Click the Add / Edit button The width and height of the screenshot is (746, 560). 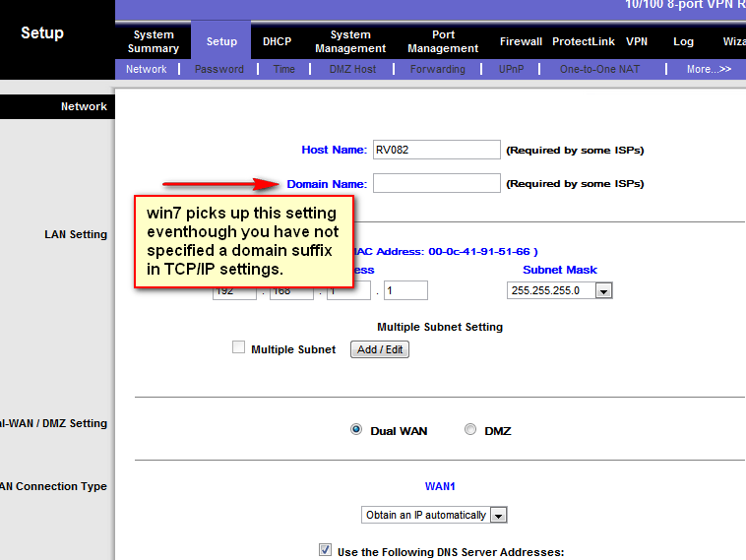coord(380,349)
